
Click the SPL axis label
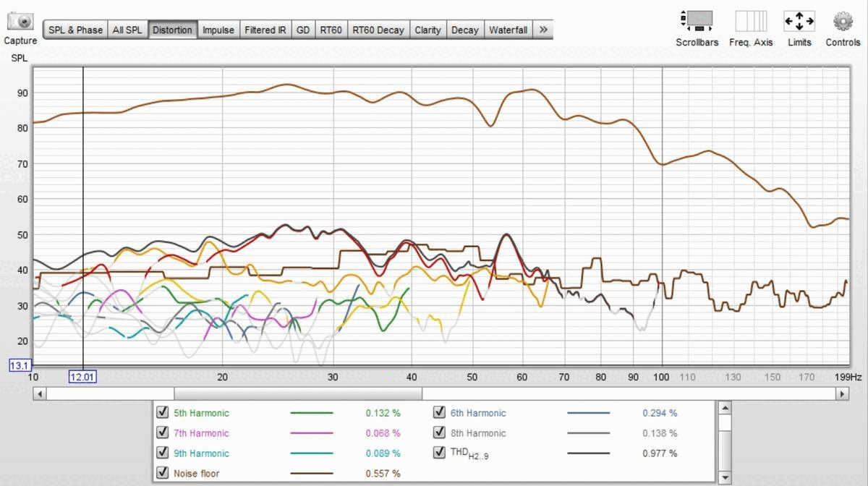19,59
